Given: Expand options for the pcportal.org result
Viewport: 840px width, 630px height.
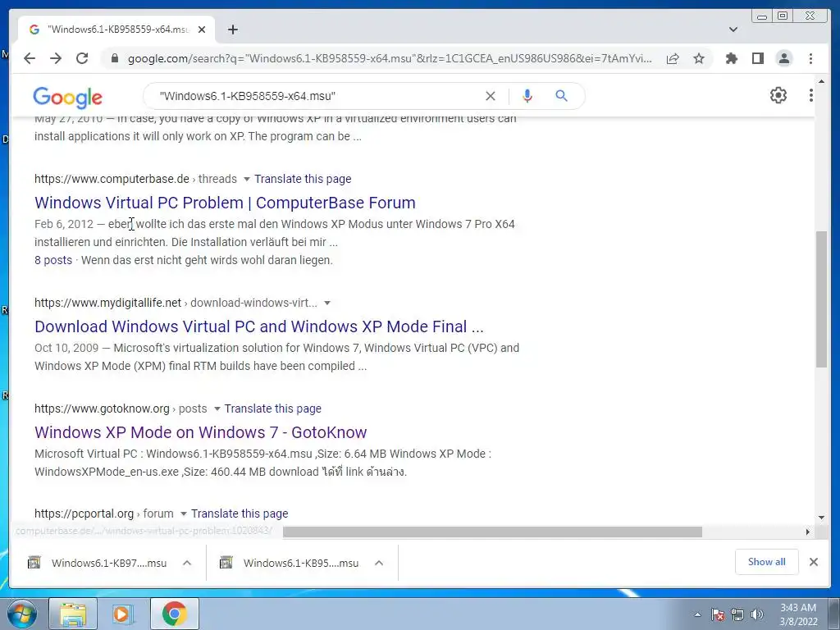Looking at the screenshot, I should [183, 514].
